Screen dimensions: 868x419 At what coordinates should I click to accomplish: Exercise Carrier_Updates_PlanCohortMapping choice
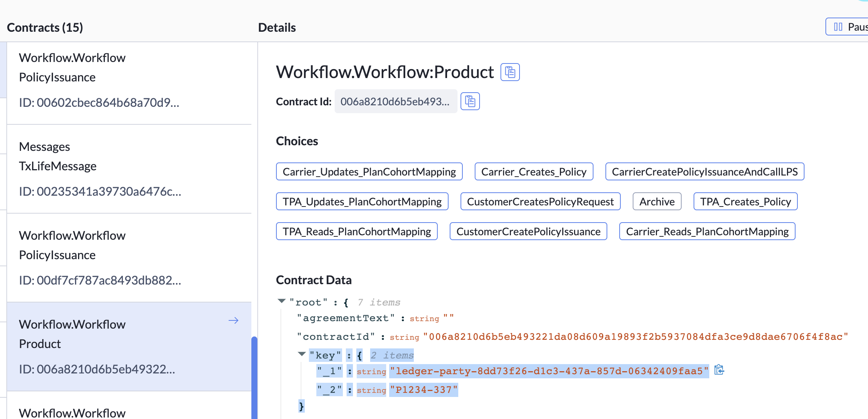point(369,172)
